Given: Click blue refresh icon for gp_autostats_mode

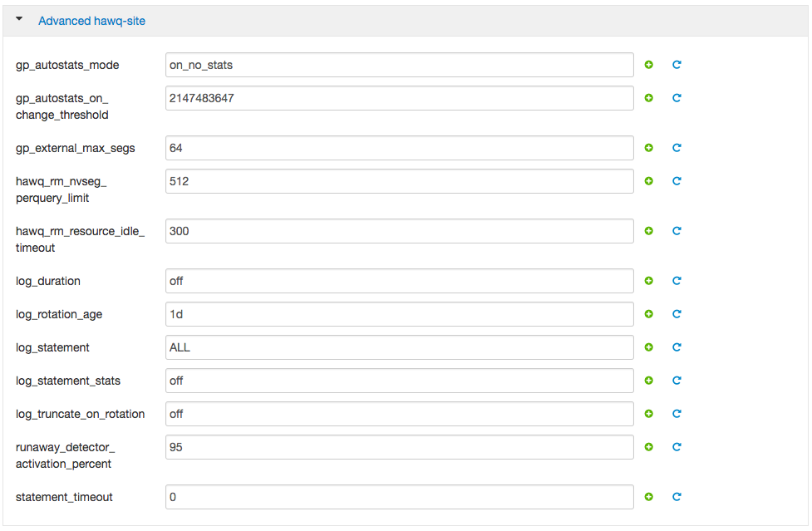Looking at the screenshot, I should point(677,65).
